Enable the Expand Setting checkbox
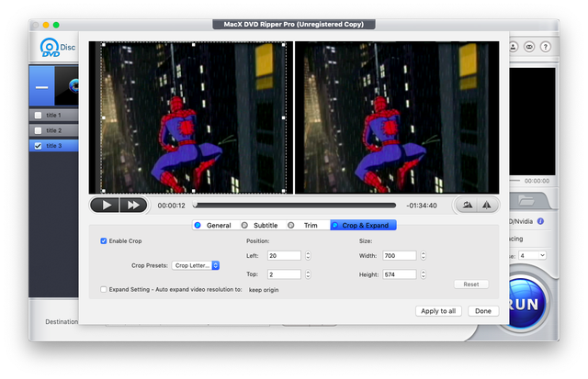The width and height of the screenshot is (588, 379). [x=104, y=289]
